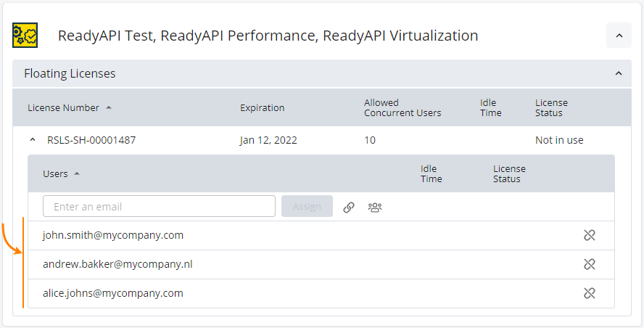Unassign alice.johns@mycompany.com from the license
This screenshot has height=328, width=644.
(589, 293)
